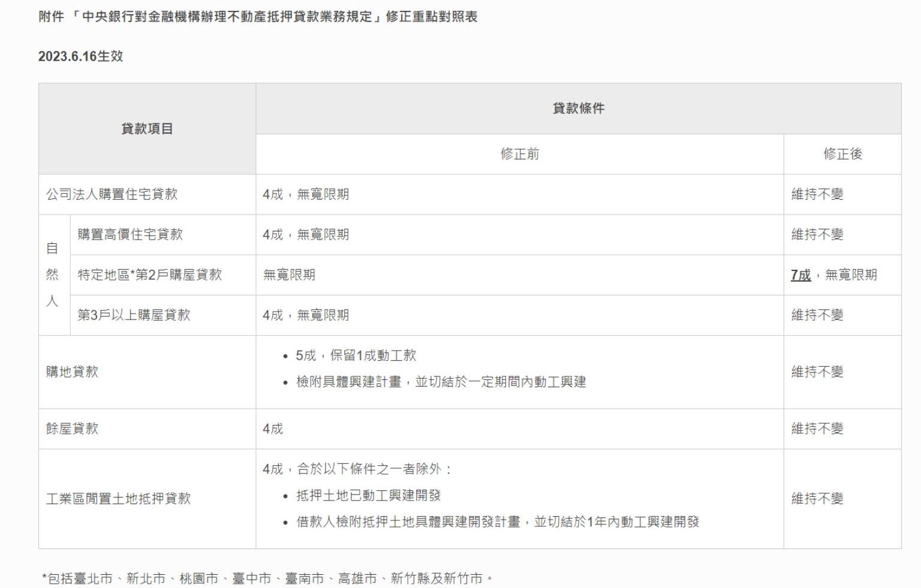This screenshot has height=588, width=921.
Task: Click the document title about 中央銀行 regulations
Action: tap(258, 17)
